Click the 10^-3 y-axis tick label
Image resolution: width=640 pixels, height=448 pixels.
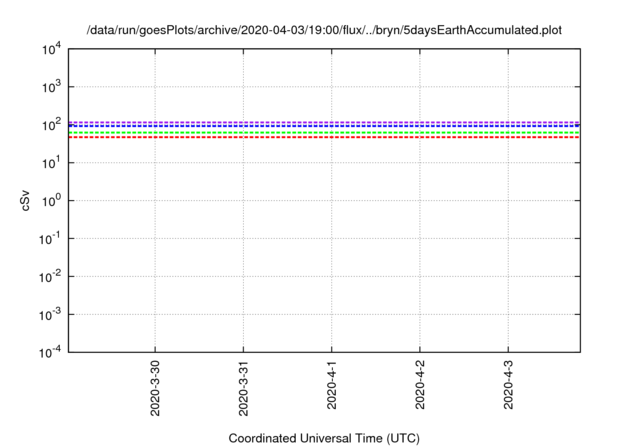tap(50, 315)
